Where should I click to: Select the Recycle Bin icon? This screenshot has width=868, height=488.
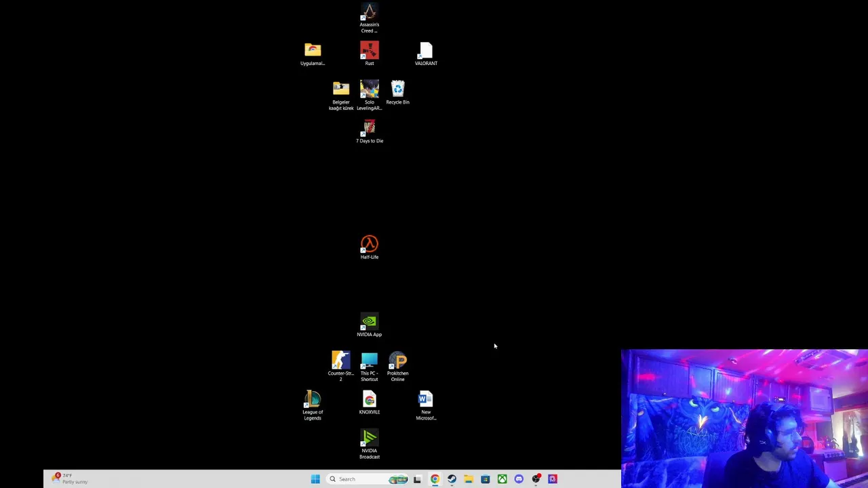[x=397, y=93]
